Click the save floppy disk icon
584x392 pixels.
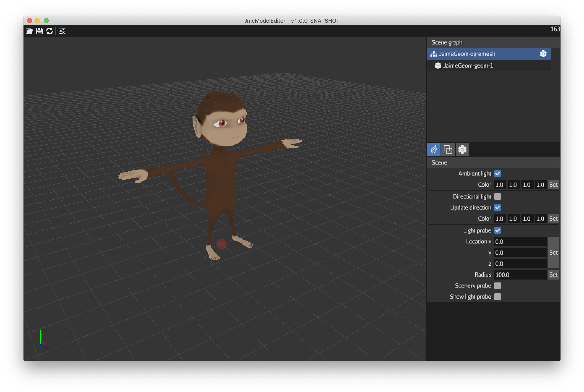point(39,31)
